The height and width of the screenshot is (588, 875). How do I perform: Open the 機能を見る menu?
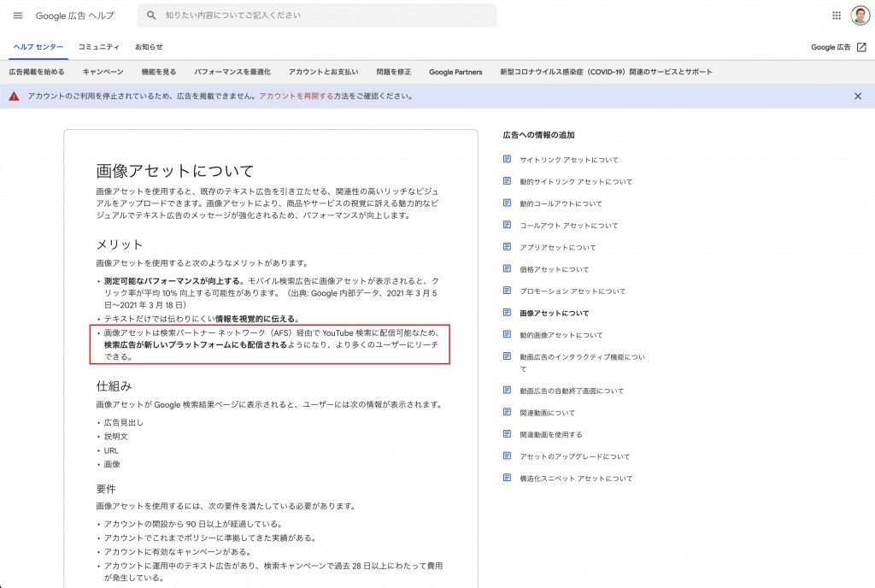(159, 72)
